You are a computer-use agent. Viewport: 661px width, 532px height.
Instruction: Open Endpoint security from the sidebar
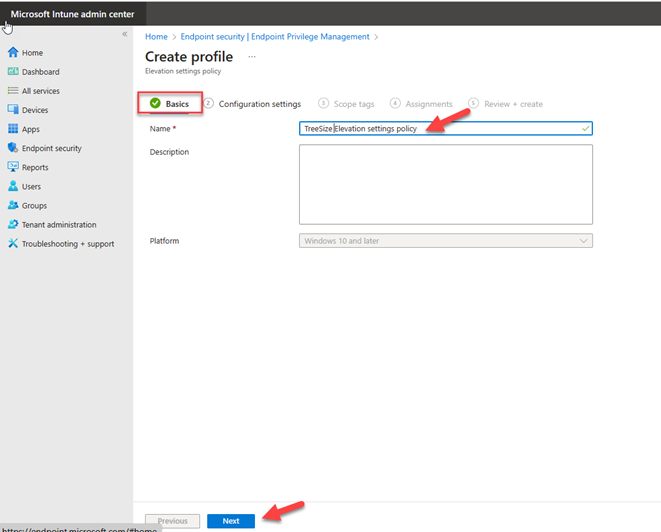[51, 148]
